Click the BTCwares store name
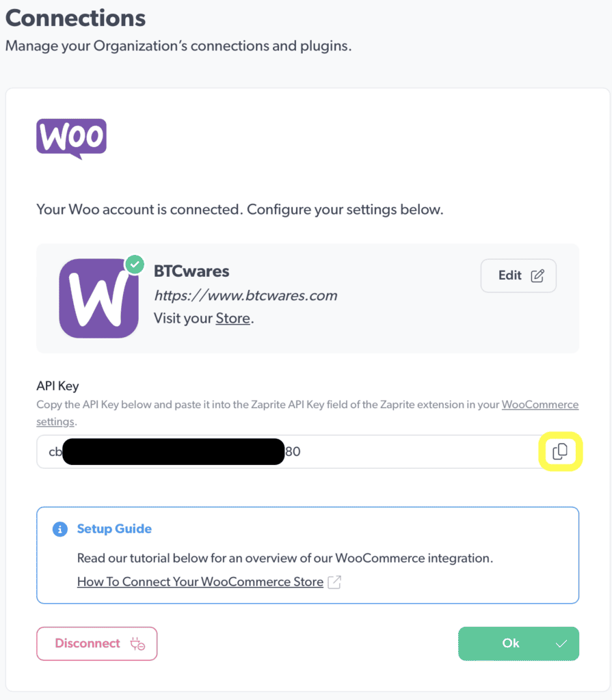 [x=191, y=271]
